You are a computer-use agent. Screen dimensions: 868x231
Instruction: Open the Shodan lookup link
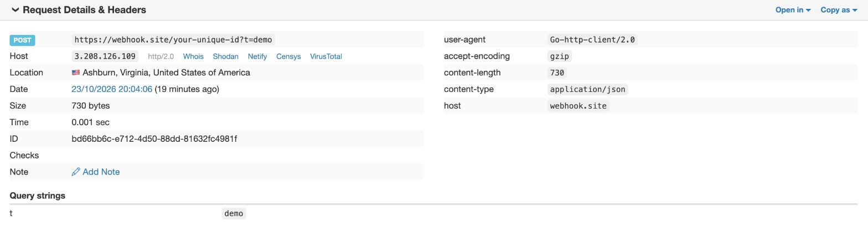point(226,57)
